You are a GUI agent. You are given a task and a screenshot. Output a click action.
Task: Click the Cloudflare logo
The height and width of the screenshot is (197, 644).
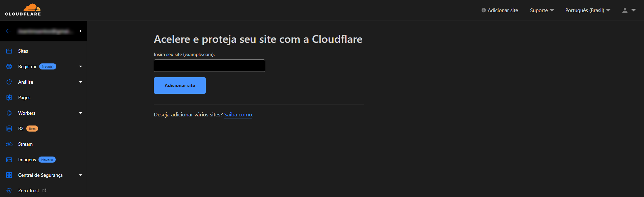tap(23, 10)
